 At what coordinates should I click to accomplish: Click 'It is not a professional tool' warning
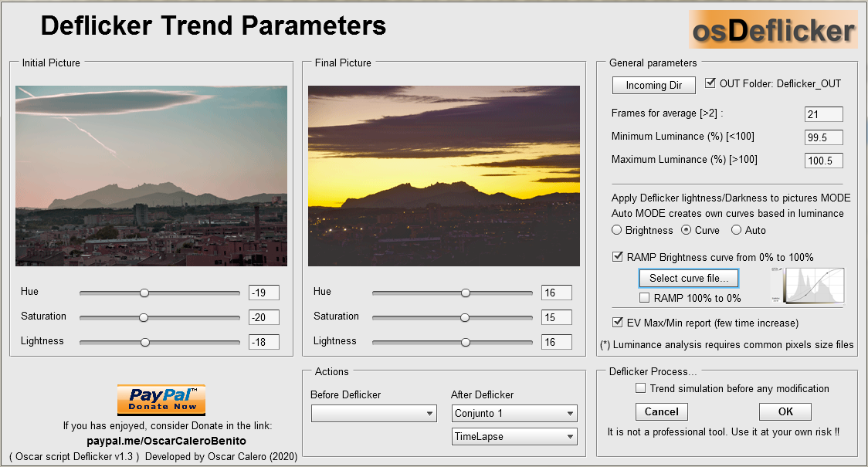click(x=723, y=432)
